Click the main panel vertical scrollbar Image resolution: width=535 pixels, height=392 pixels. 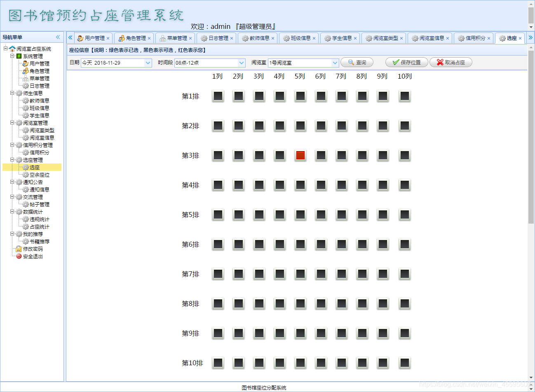pos(531,138)
